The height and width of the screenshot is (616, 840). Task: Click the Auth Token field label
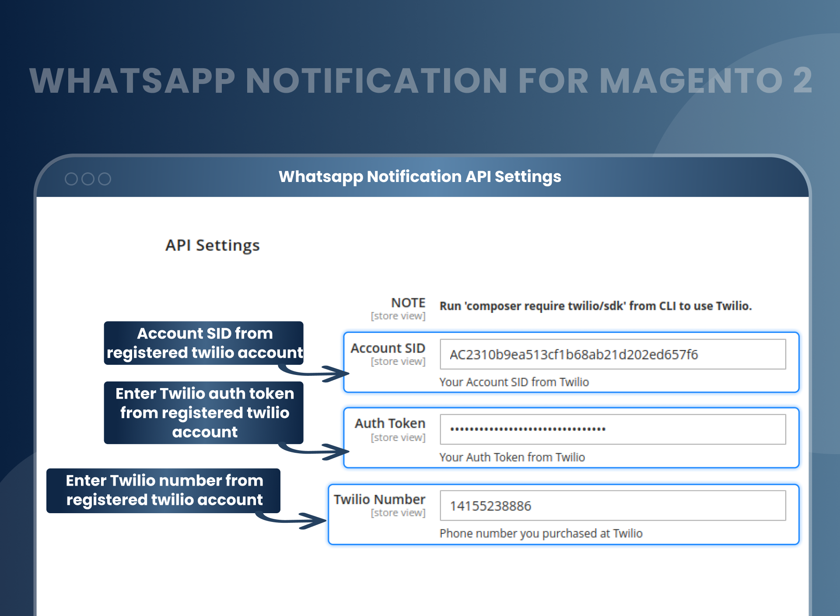[390, 423]
